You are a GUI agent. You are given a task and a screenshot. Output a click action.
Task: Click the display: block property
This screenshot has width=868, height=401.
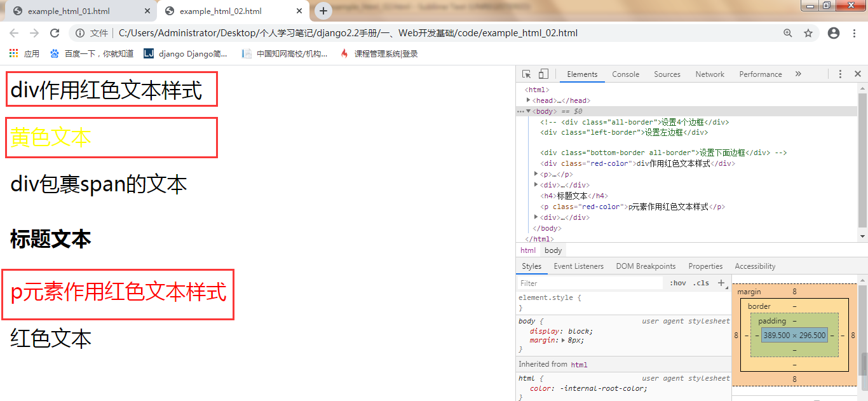561,331
